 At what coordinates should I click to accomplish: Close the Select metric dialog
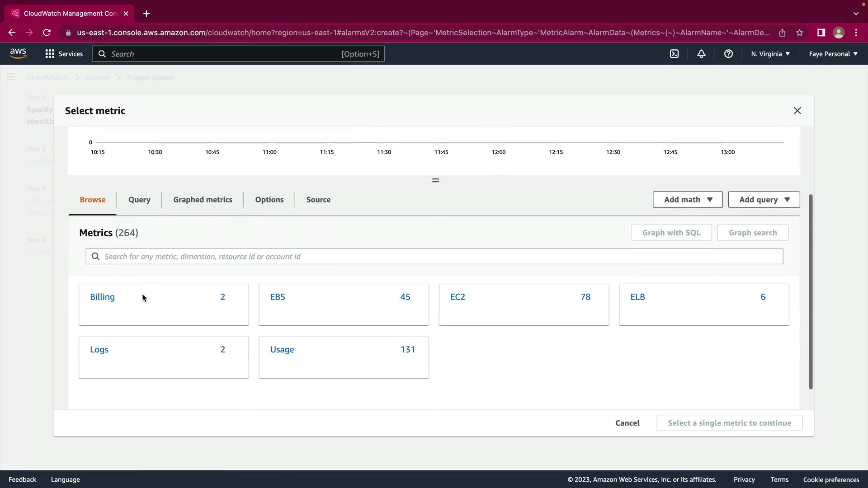tap(797, 111)
